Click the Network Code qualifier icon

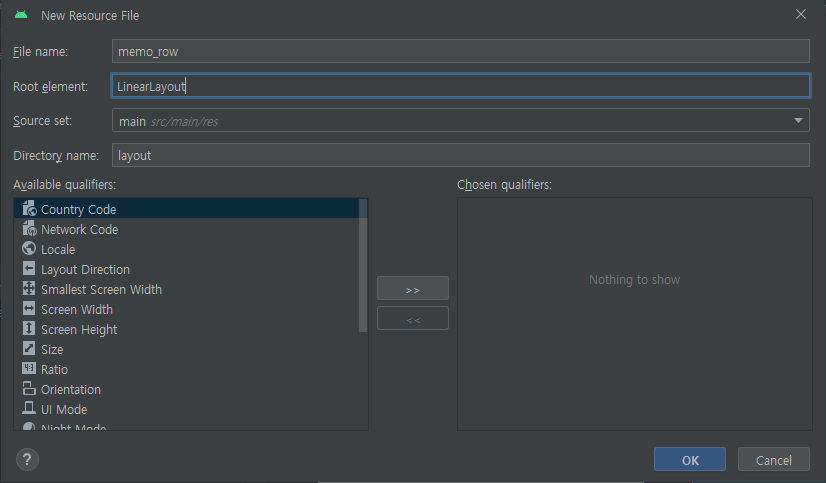click(29, 229)
